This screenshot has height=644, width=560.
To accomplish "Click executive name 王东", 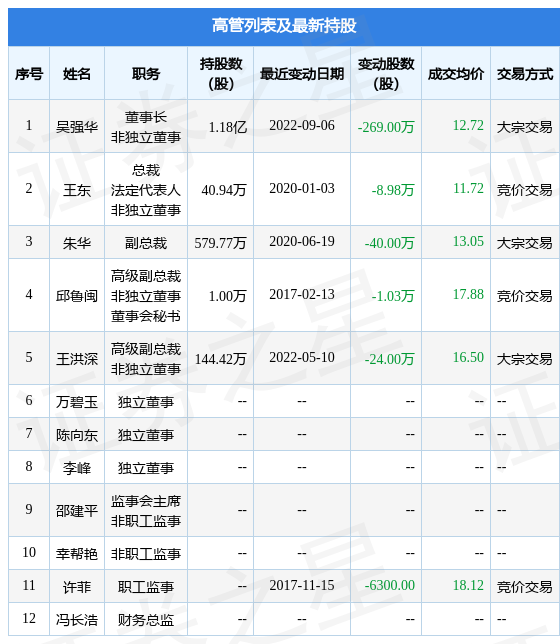I will pyautogui.click(x=77, y=190).
